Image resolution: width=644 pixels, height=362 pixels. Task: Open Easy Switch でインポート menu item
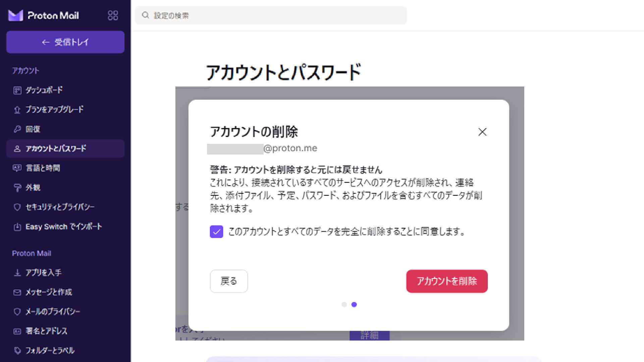point(64,227)
